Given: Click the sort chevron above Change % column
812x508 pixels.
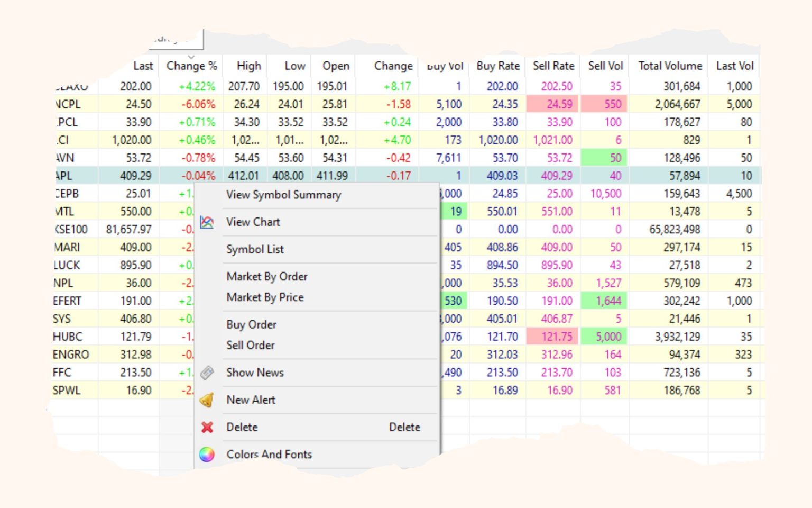Looking at the screenshot, I should (191, 56).
